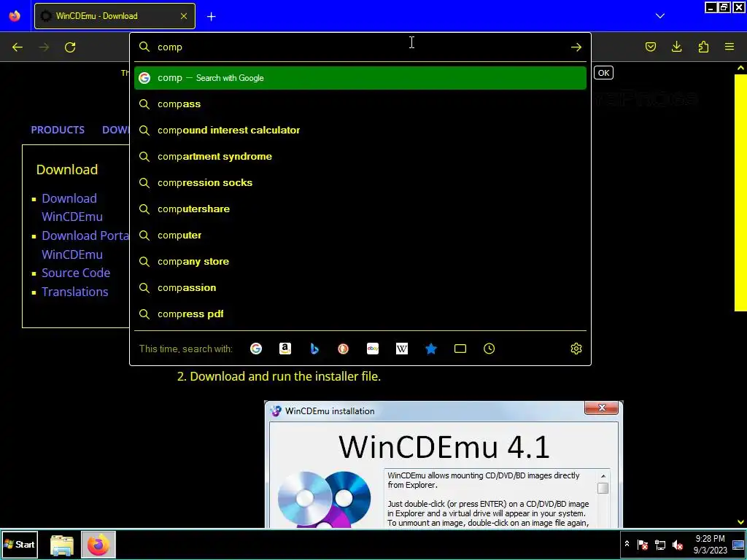Open the Windows Start button
This screenshot has width=747, height=560.
20,544
